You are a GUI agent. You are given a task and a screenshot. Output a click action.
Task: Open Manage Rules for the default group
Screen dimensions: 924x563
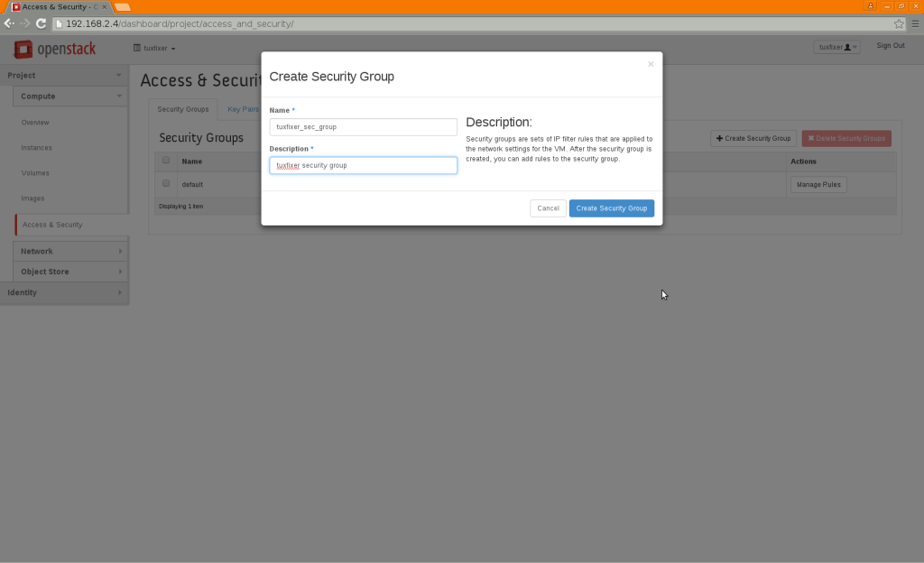(x=818, y=183)
